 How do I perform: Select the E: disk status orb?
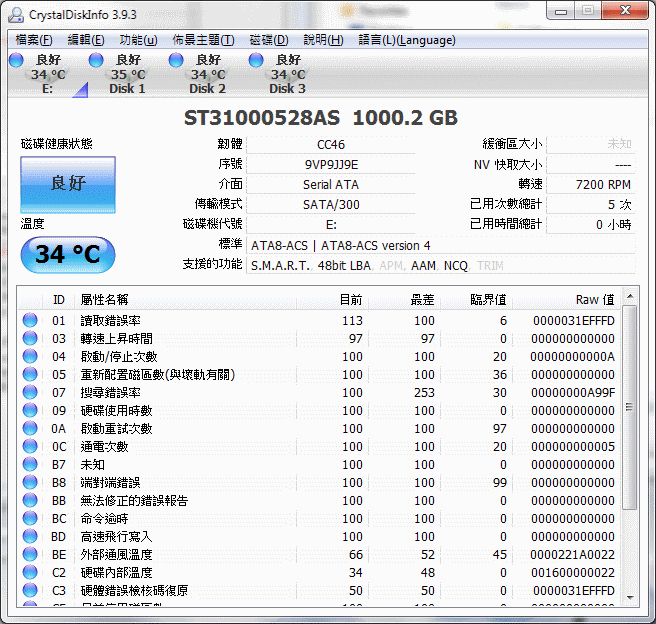point(16,60)
